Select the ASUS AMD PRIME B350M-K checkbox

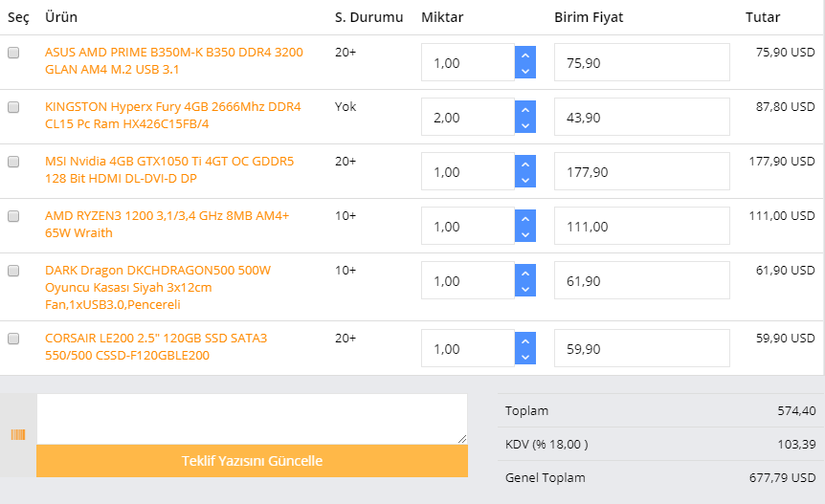(x=13, y=54)
